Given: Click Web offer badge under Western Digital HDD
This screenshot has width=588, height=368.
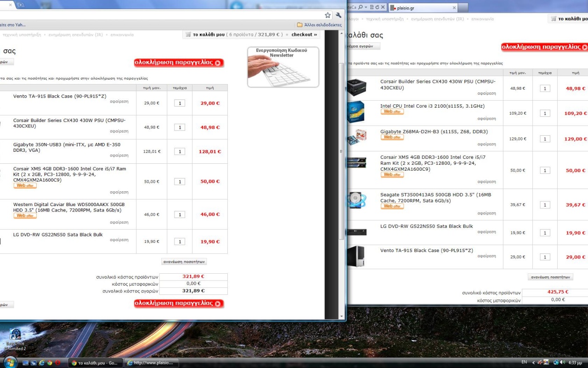Looking at the screenshot, I should click(x=25, y=216).
